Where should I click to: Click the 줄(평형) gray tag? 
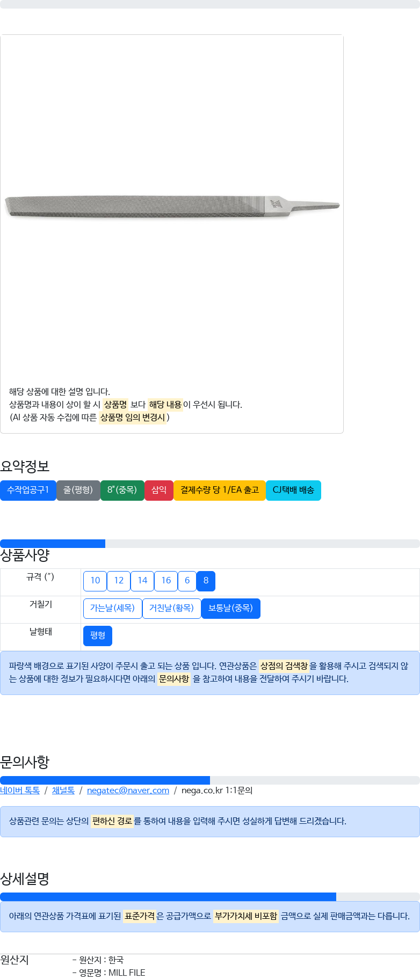point(78,490)
